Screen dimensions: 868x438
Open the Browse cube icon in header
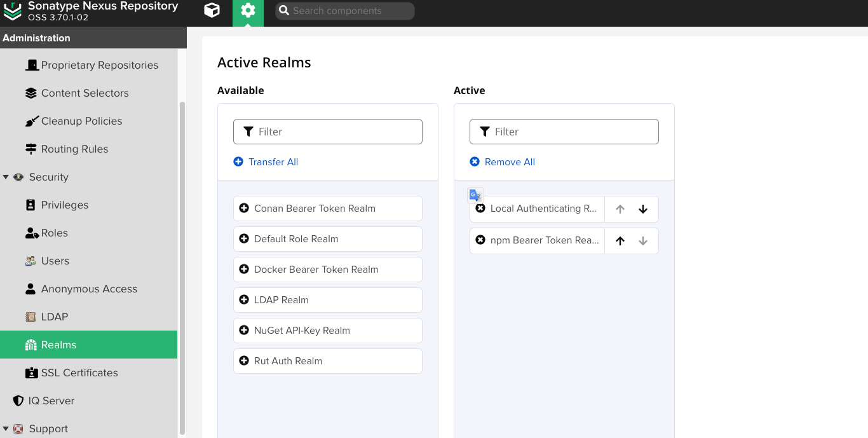coord(212,11)
